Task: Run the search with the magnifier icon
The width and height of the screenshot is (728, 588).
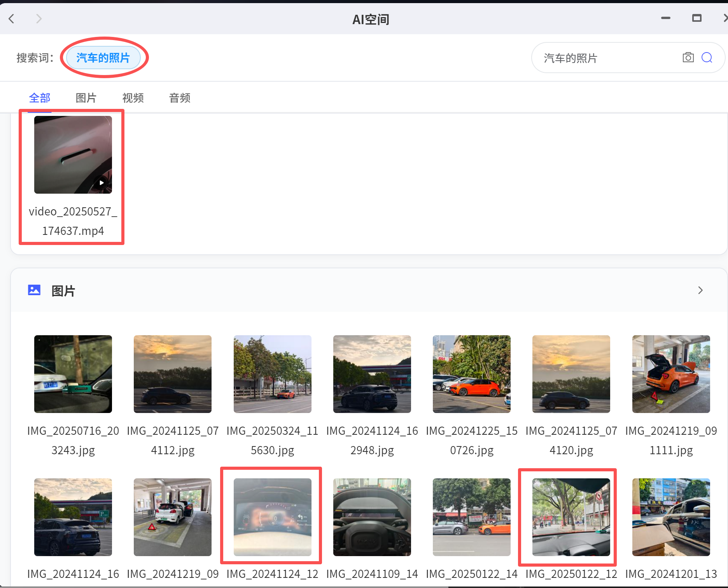Action: 707,58
